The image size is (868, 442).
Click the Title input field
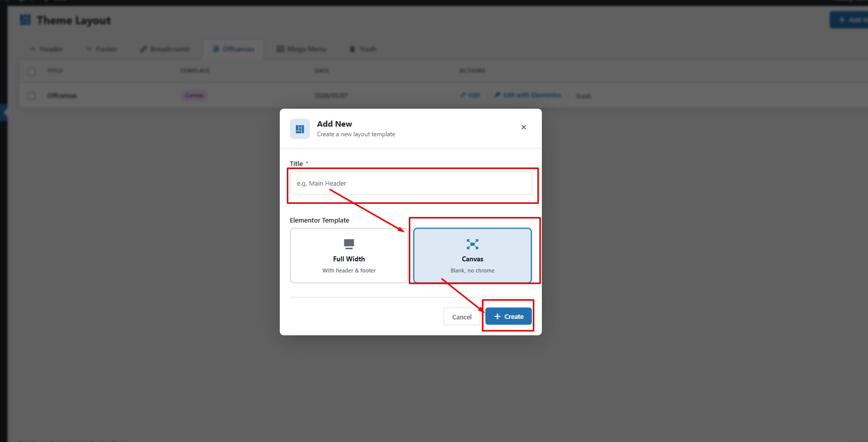click(411, 183)
